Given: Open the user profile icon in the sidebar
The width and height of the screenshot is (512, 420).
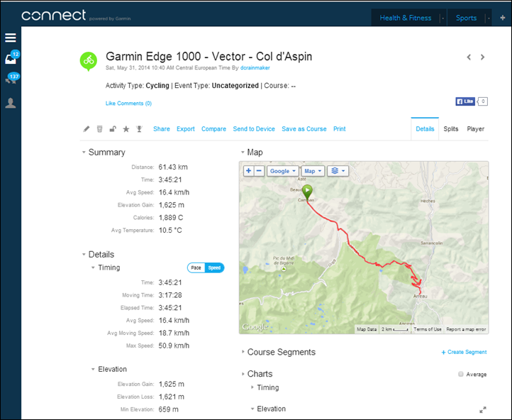Looking at the screenshot, I should coord(11,103).
